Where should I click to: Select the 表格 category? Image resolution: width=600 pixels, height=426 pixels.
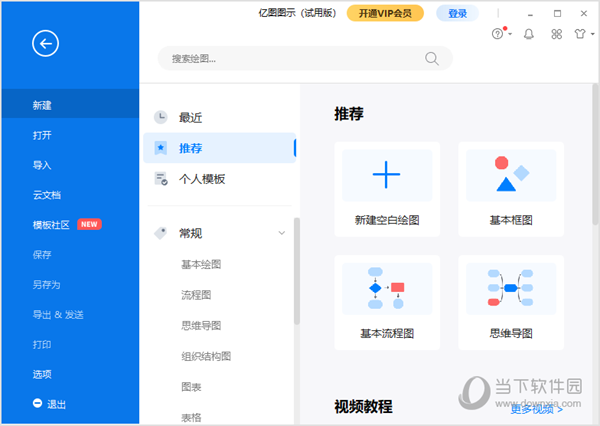[x=191, y=417]
